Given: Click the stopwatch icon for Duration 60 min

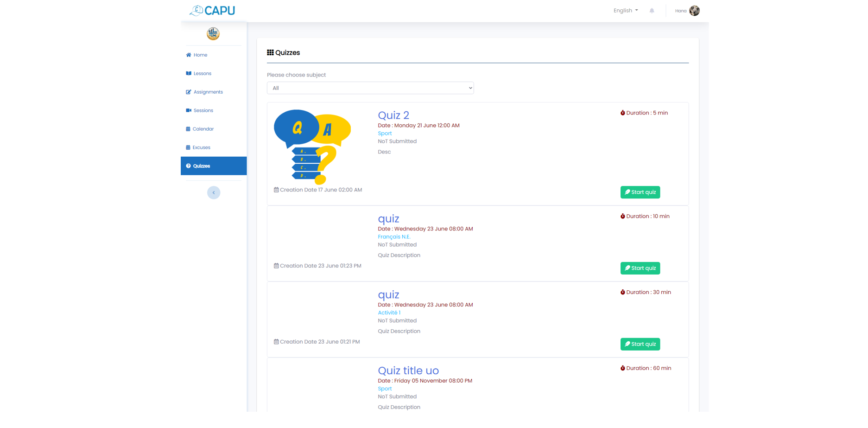Looking at the screenshot, I should coord(623,368).
